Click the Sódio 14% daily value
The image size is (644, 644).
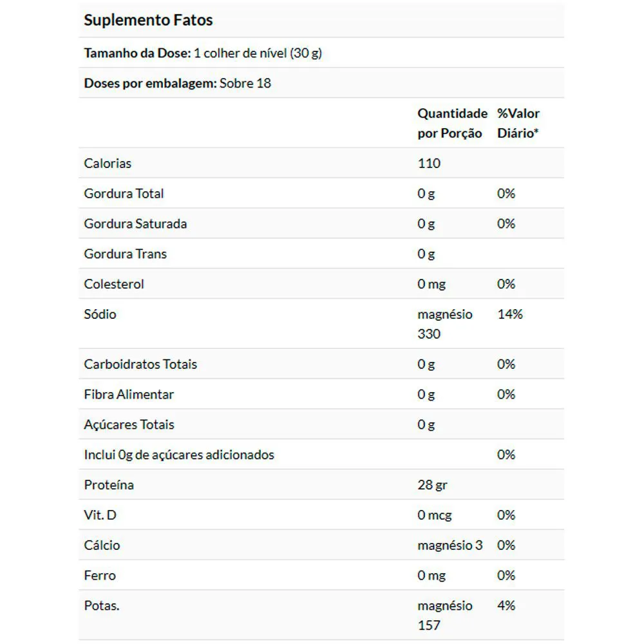[x=509, y=314]
